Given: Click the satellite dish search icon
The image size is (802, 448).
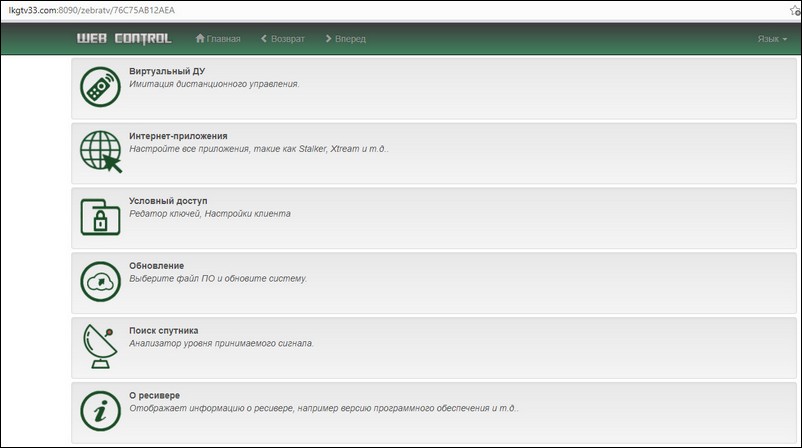Looking at the screenshot, I should point(100,346).
